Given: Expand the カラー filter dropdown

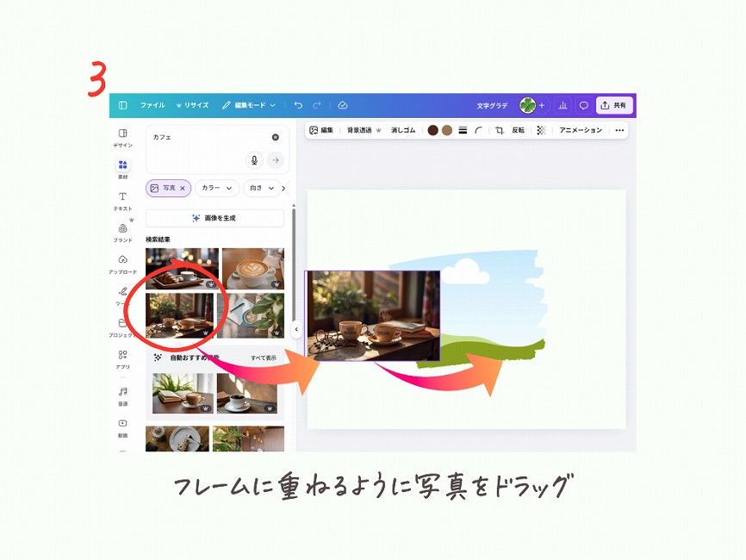Looking at the screenshot, I should pos(216,188).
